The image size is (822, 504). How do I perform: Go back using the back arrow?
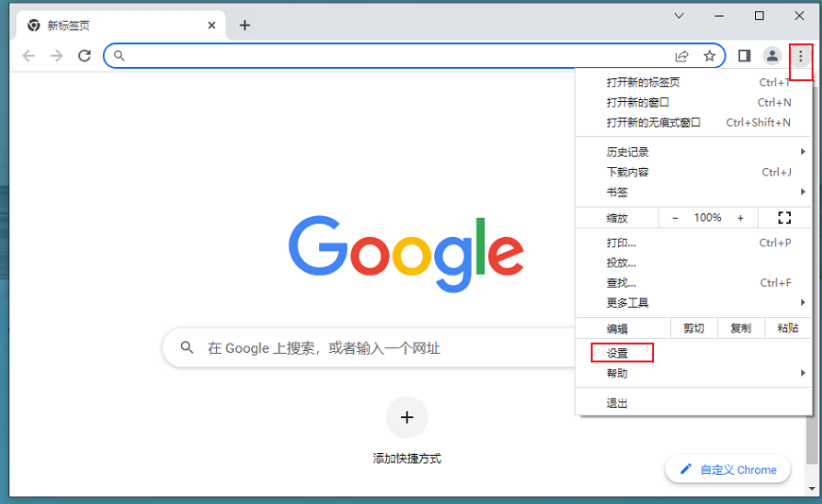tap(29, 56)
